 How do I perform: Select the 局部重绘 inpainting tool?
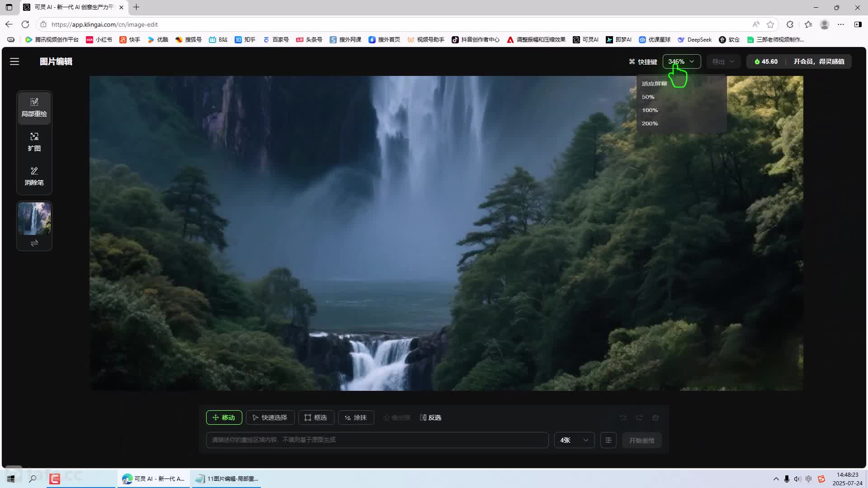click(x=34, y=108)
